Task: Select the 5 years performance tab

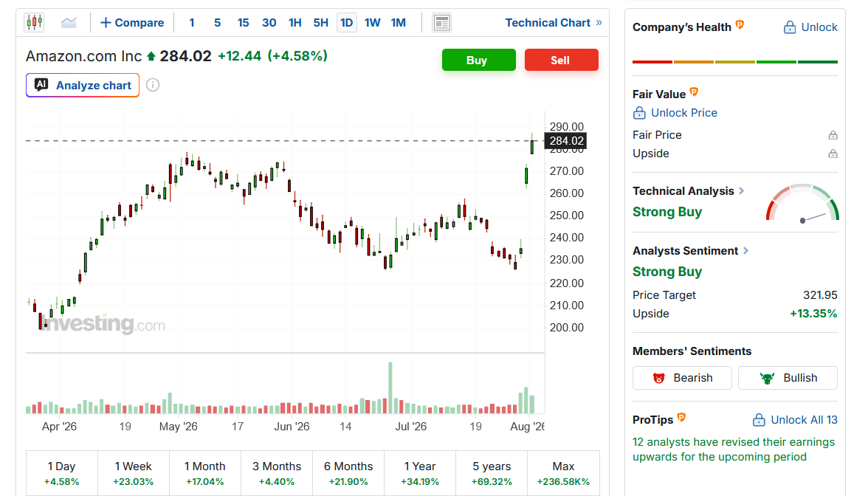Action: coord(492,473)
